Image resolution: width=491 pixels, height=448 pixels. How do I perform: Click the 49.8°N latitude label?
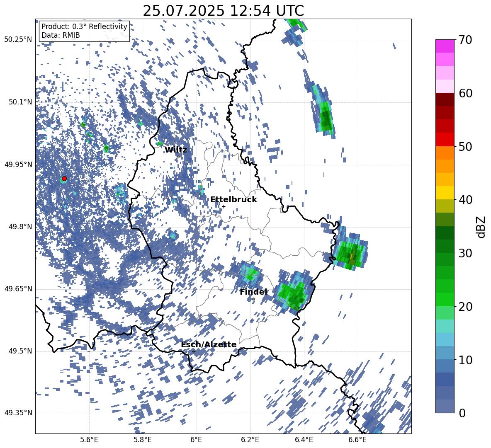(x=20, y=227)
